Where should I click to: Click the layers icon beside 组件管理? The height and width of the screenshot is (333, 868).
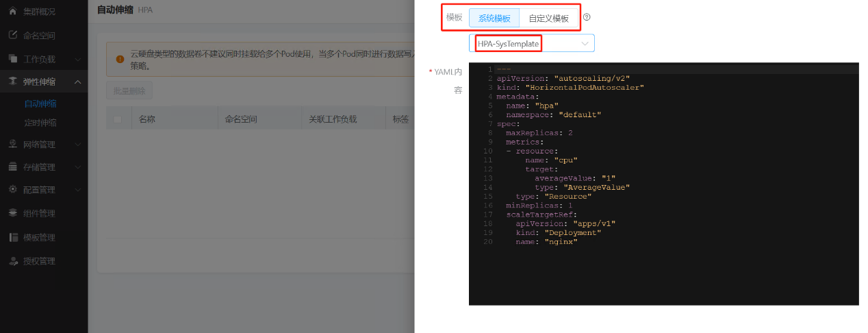coord(13,213)
